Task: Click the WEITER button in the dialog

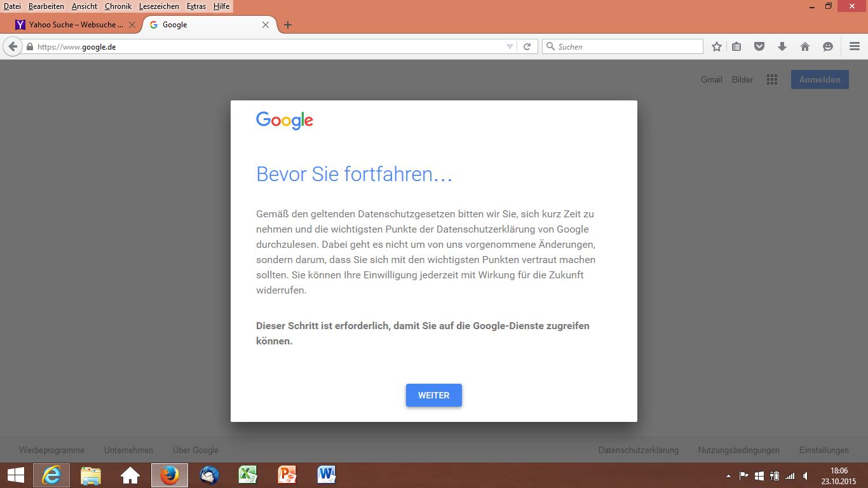Action: (433, 395)
